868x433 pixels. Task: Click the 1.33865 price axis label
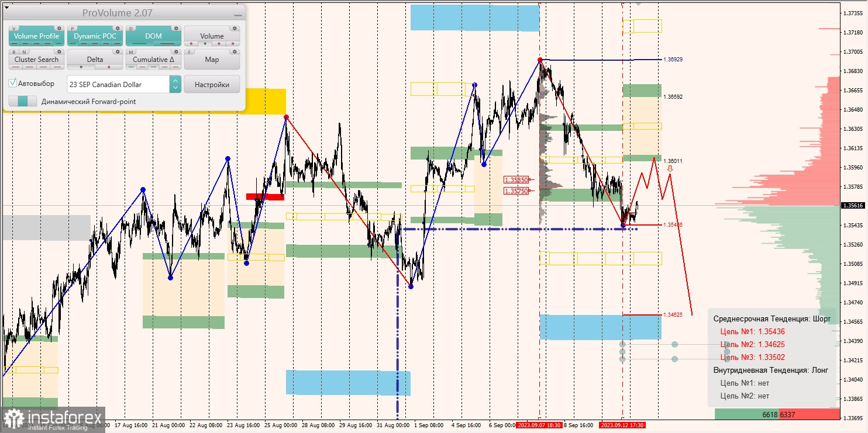click(x=853, y=399)
